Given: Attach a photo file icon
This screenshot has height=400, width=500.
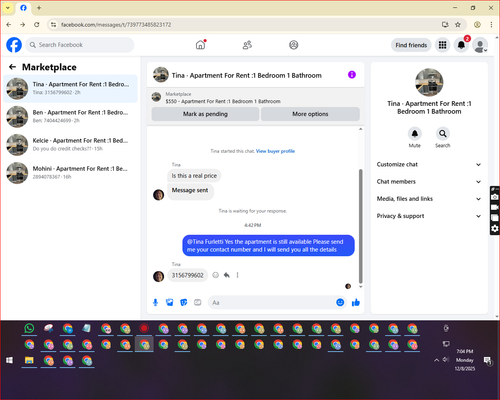Looking at the screenshot, I should point(170,302).
